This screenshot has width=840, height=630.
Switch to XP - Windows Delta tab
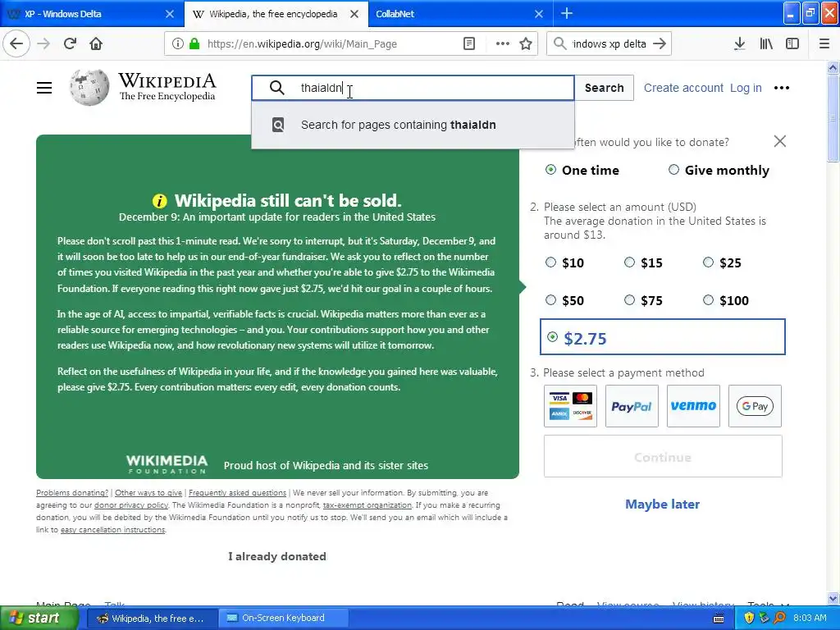(x=92, y=13)
